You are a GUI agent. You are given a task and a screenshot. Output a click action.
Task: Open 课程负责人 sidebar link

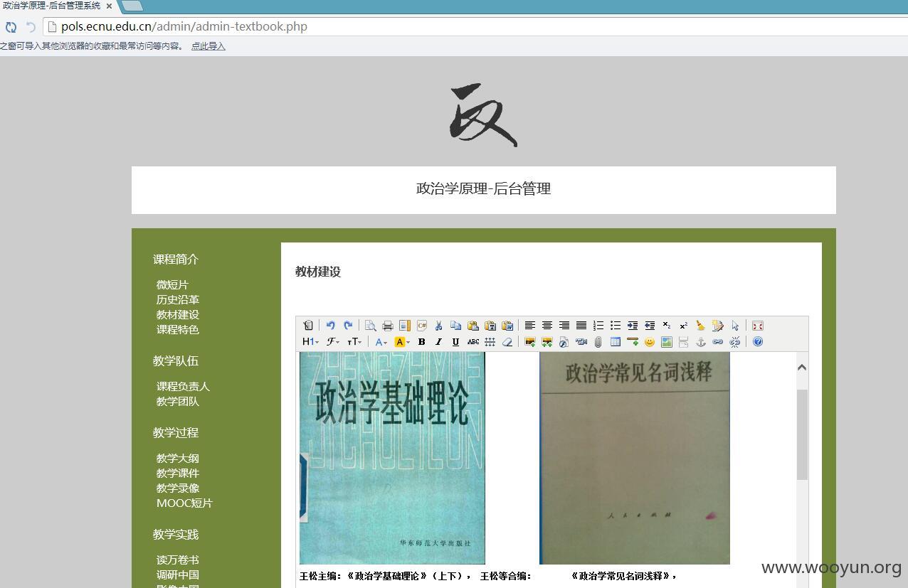point(183,386)
